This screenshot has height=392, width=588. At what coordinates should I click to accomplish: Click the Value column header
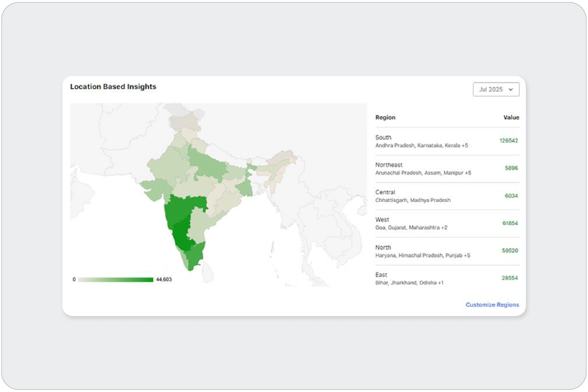coord(511,117)
